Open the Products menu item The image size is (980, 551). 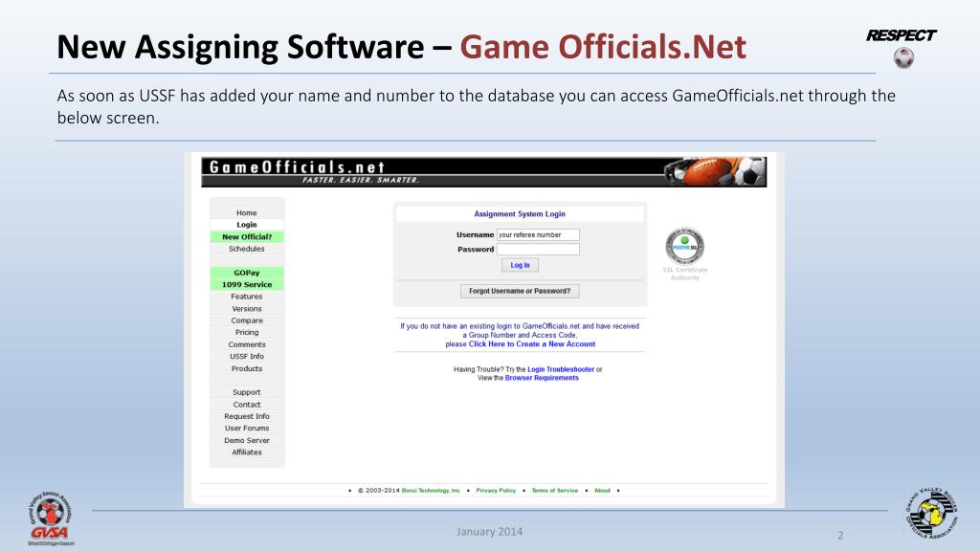247,368
